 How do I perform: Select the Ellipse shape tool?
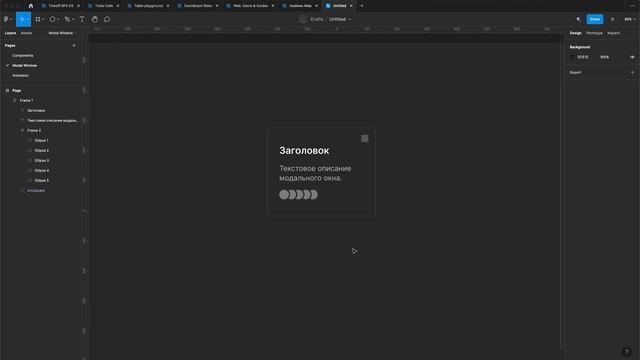pyautogui.click(x=52, y=19)
